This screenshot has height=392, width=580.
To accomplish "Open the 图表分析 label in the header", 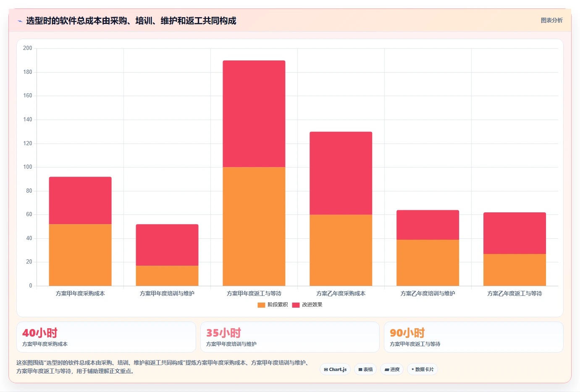I will coord(551,20).
